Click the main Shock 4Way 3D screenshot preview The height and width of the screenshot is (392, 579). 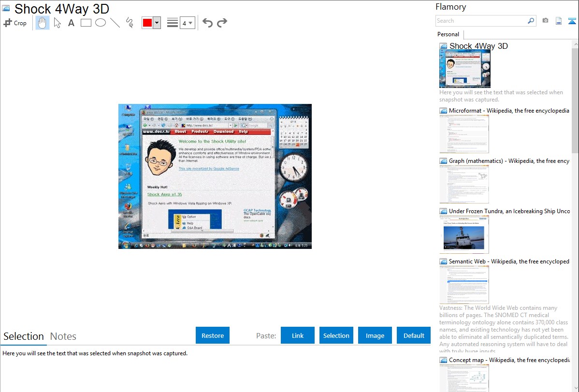pos(215,176)
